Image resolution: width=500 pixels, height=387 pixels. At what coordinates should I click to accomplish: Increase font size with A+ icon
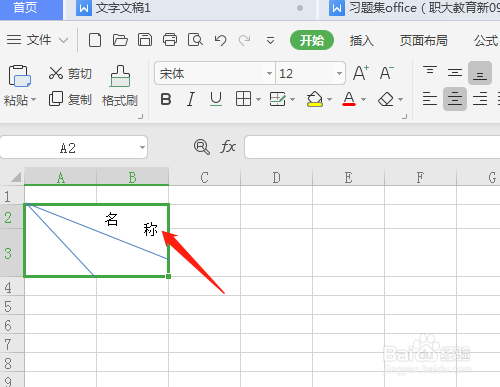pyautogui.click(x=361, y=73)
